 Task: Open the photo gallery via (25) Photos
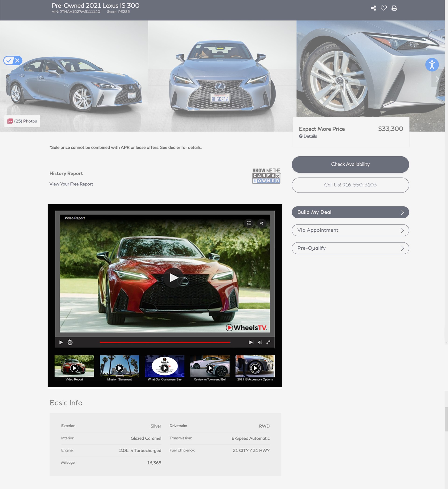[x=22, y=121]
